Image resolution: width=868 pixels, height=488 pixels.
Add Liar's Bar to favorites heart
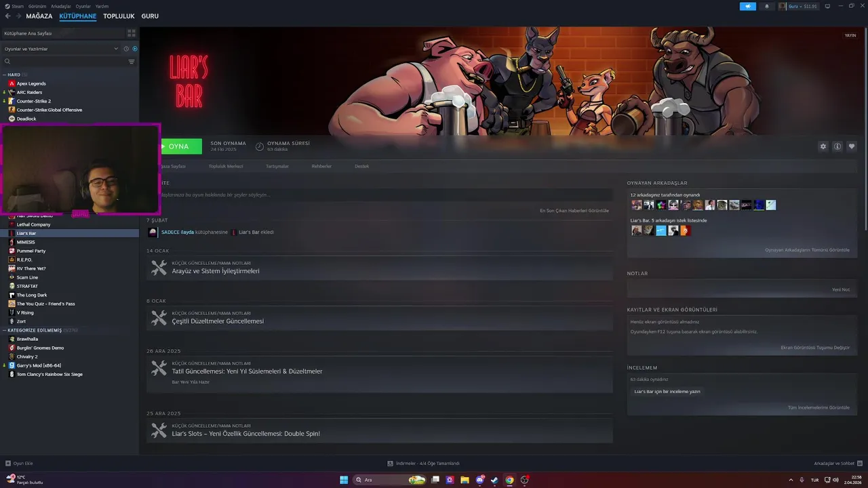tap(852, 146)
